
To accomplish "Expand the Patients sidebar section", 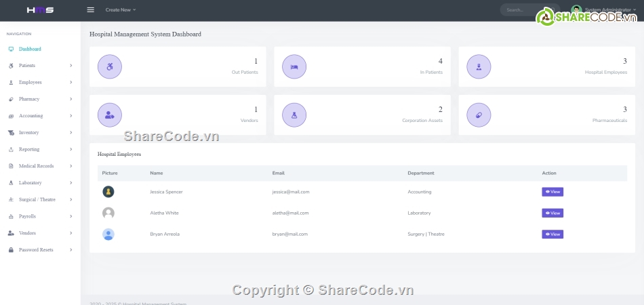I will tap(41, 66).
